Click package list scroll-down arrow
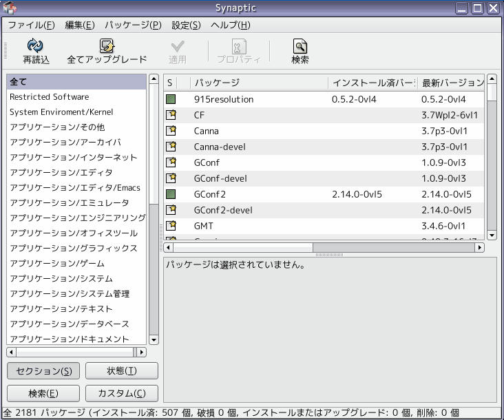This screenshot has width=504, height=420. pos(492,235)
